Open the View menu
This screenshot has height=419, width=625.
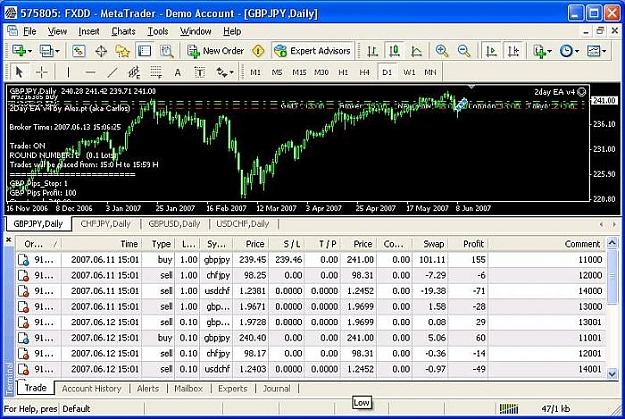pyautogui.click(x=57, y=31)
